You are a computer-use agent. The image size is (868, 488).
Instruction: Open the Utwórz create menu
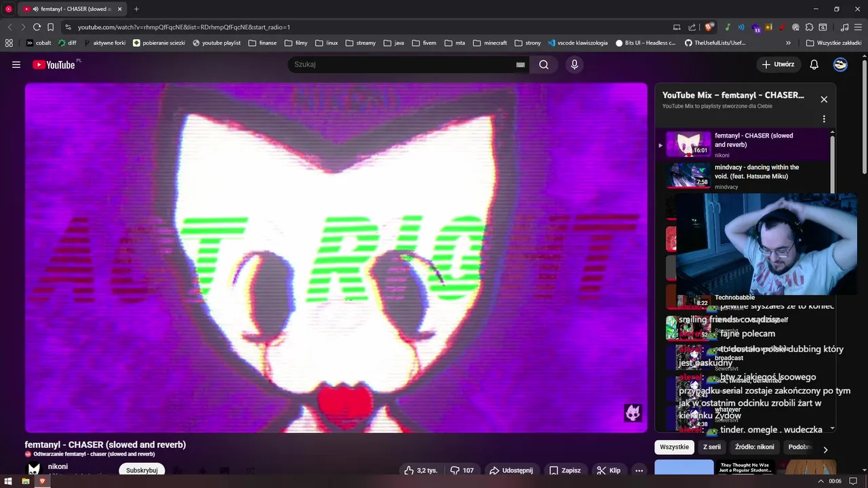[x=778, y=64]
